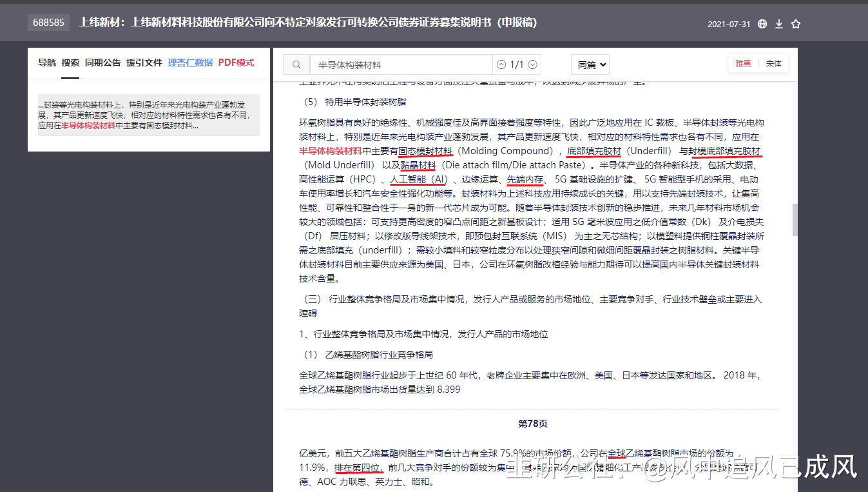
Task: Open the 理杏仁数据 panel
Action: (189, 63)
